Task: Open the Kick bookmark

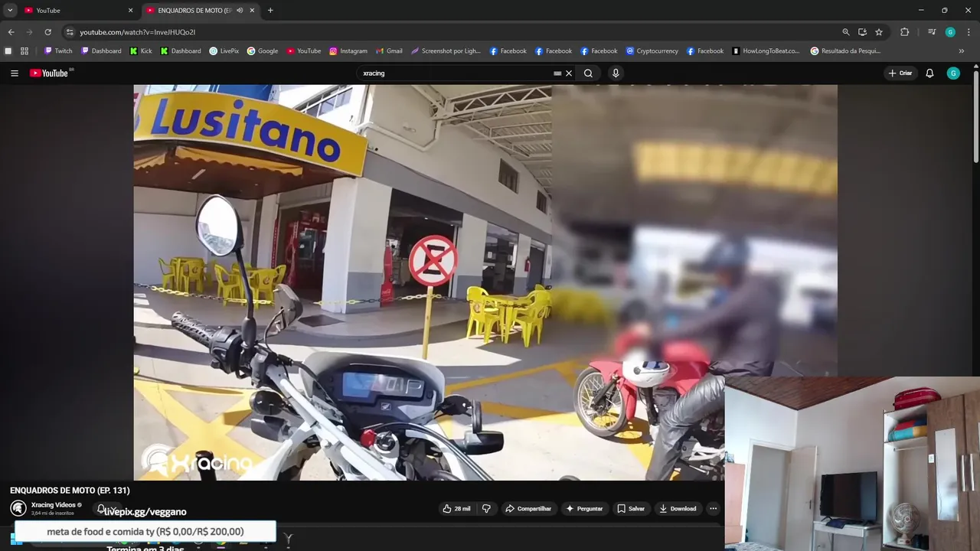Action: (141, 51)
